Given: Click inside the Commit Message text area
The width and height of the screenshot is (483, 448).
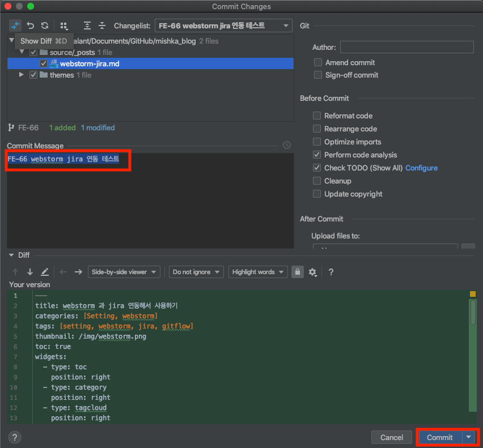Looking at the screenshot, I should [x=150, y=200].
